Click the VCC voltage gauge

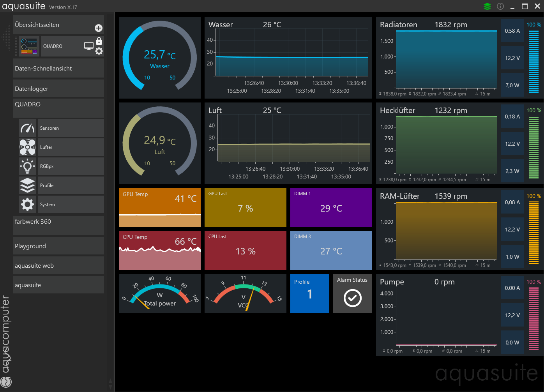tap(246, 293)
